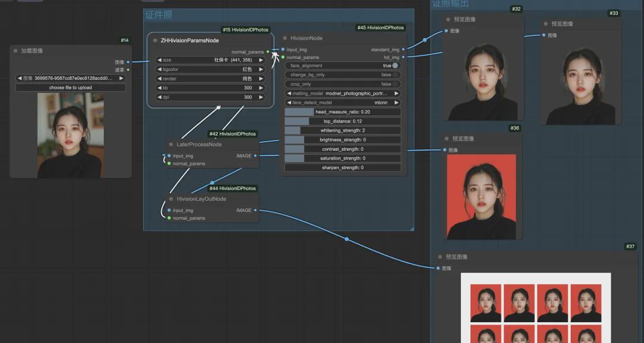Click the choose file to upload button

(x=70, y=88)
